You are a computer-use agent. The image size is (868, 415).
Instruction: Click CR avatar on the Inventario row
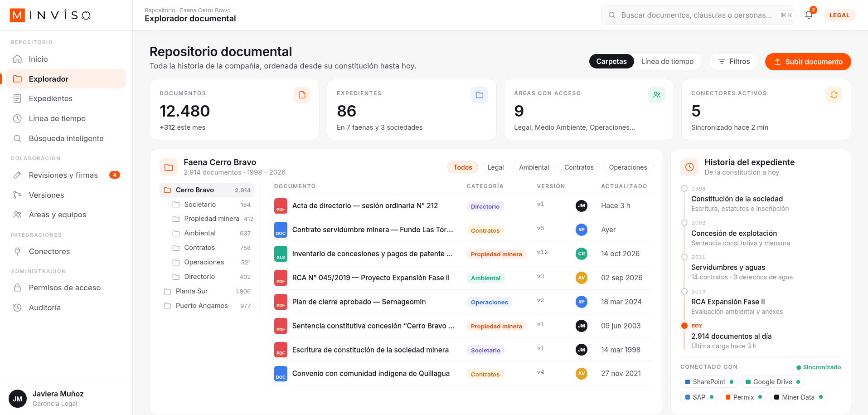point(582,254)
